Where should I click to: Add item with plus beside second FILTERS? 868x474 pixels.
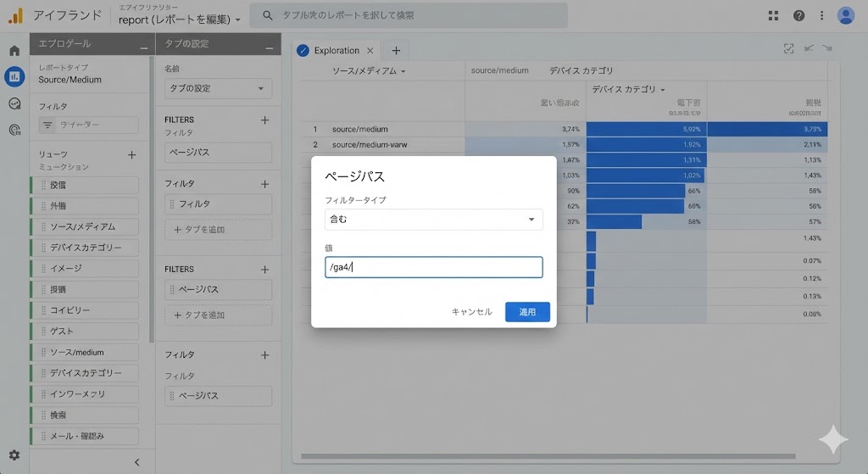(x=264, y=269)
